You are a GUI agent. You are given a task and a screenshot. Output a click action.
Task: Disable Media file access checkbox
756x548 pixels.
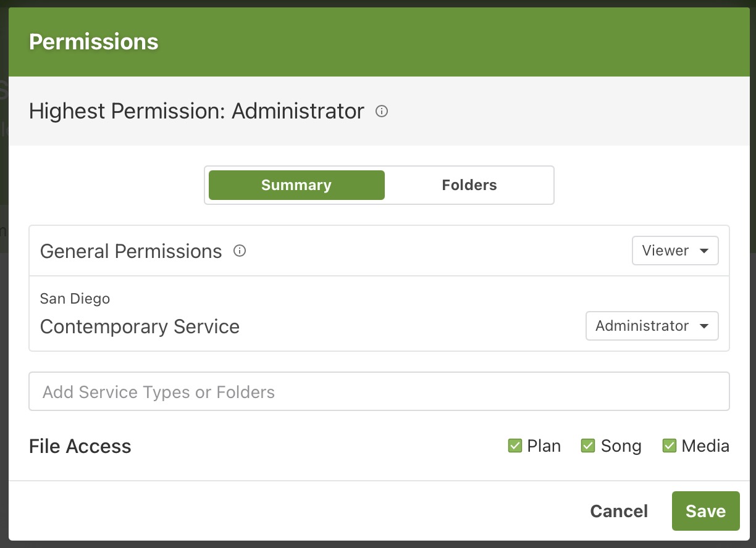tap(670, 446)
